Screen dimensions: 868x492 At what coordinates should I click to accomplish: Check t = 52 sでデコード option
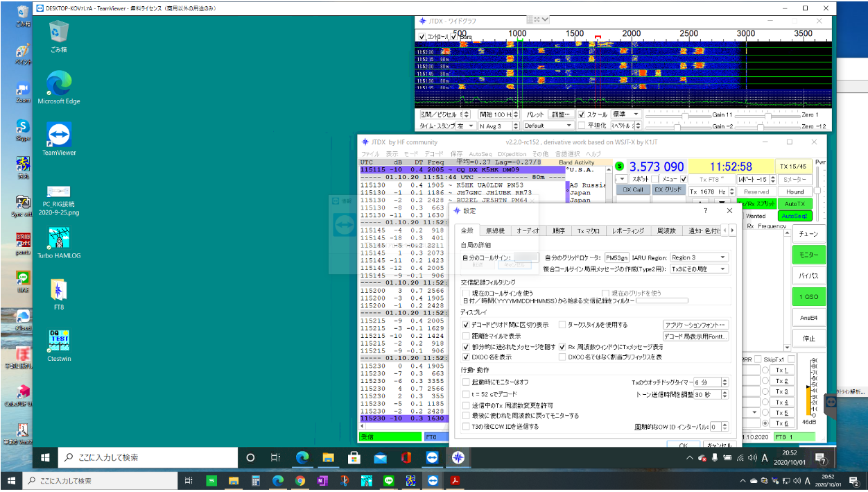click(x=466, y=393)
